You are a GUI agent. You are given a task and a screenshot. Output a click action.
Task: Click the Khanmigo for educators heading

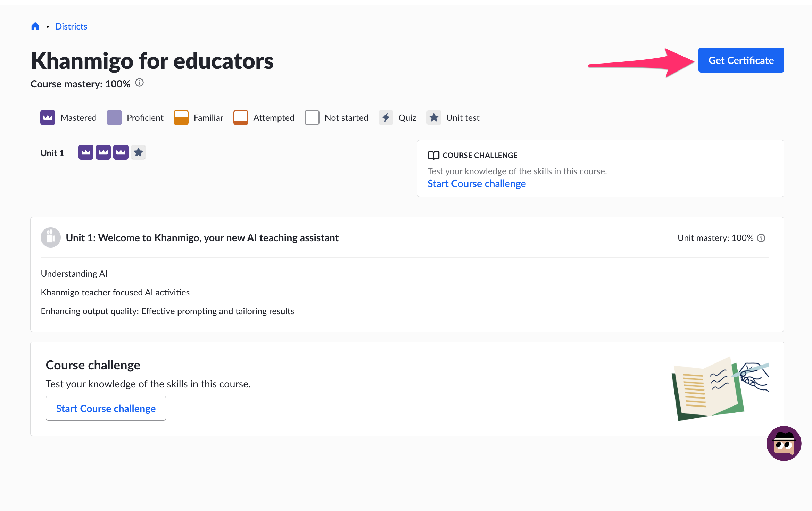pyautogui.click(x=152, y=61)
